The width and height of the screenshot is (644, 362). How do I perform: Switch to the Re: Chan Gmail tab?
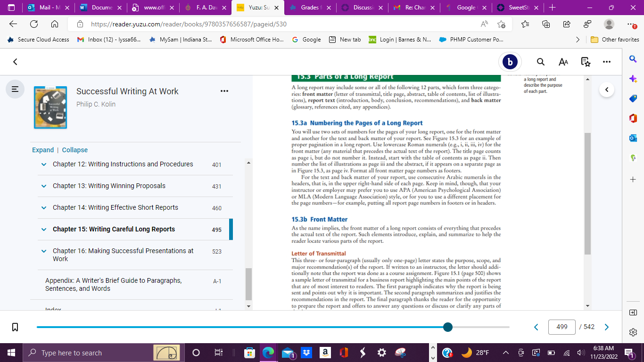click(x=414, y=8)
